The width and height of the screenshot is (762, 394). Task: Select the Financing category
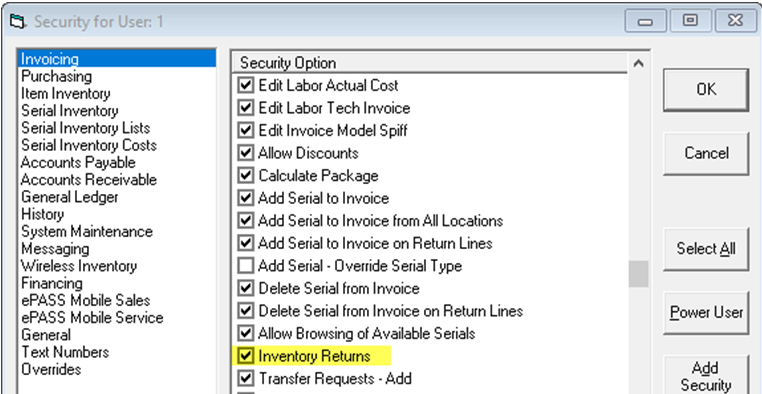(x=117, y=283)
